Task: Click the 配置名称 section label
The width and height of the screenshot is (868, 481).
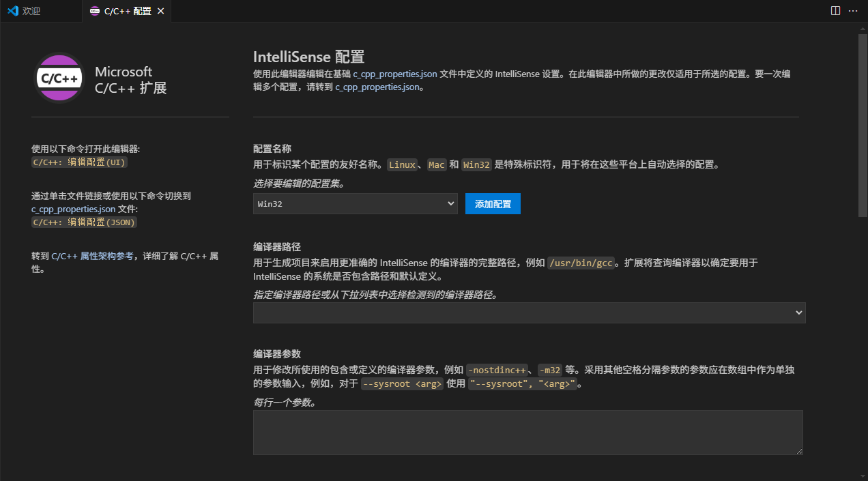Action: (272, 149)
